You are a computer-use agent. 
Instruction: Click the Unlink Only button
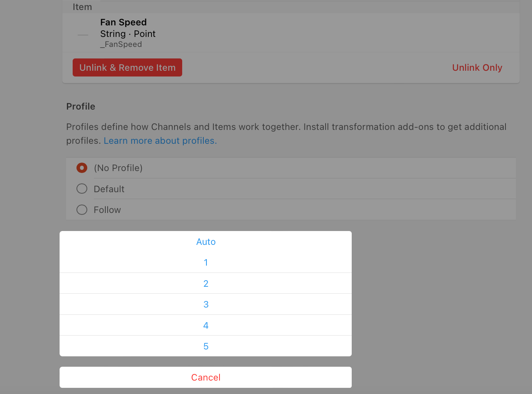477,68
